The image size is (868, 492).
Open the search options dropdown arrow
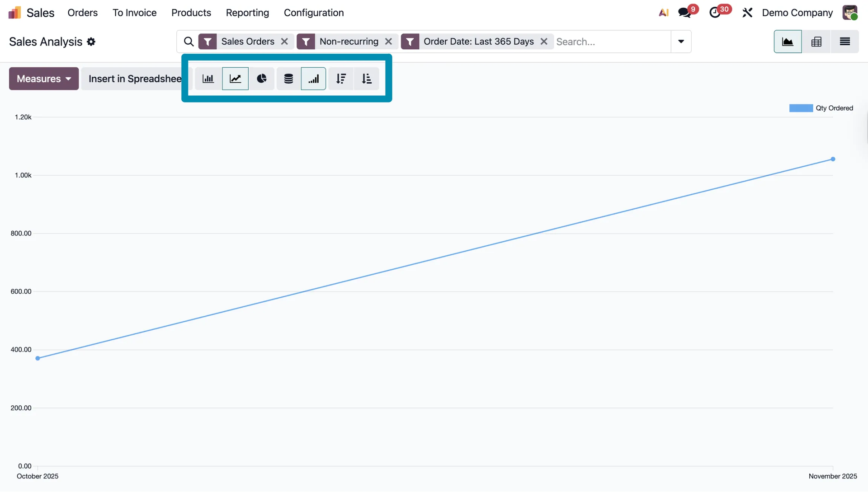coord(681,42)
